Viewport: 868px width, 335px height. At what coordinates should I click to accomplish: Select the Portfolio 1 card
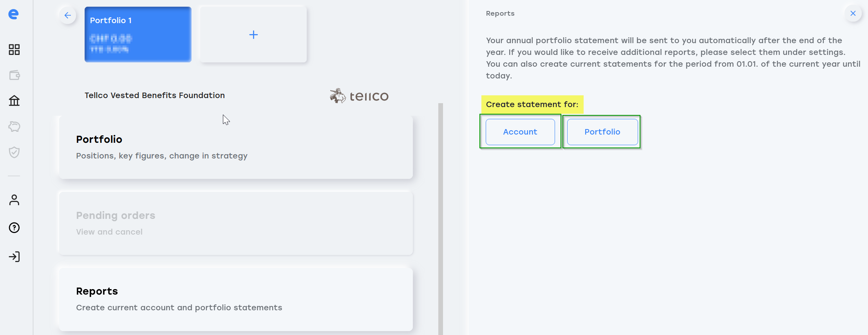coord(138,35)
